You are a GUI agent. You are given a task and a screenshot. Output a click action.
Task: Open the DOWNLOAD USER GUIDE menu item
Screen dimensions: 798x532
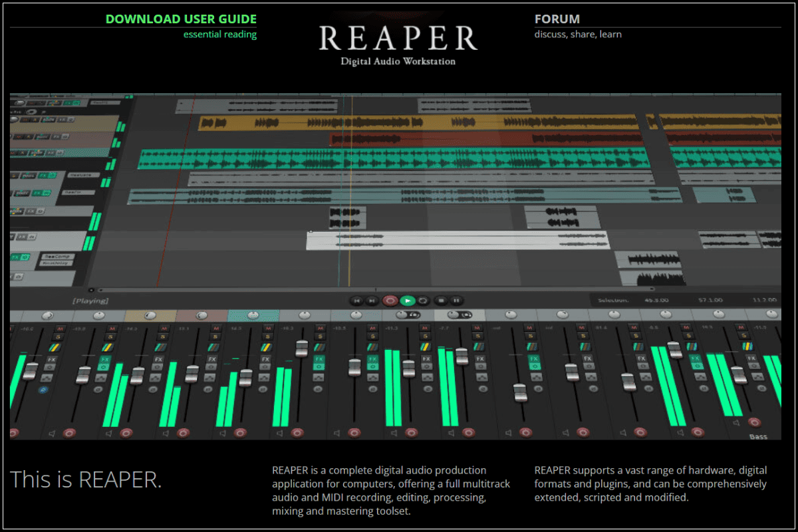[181, 19]
